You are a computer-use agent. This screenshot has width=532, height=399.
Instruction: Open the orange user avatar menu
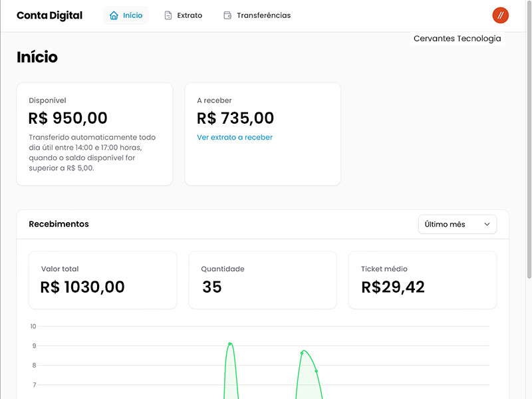coord(500,15)
